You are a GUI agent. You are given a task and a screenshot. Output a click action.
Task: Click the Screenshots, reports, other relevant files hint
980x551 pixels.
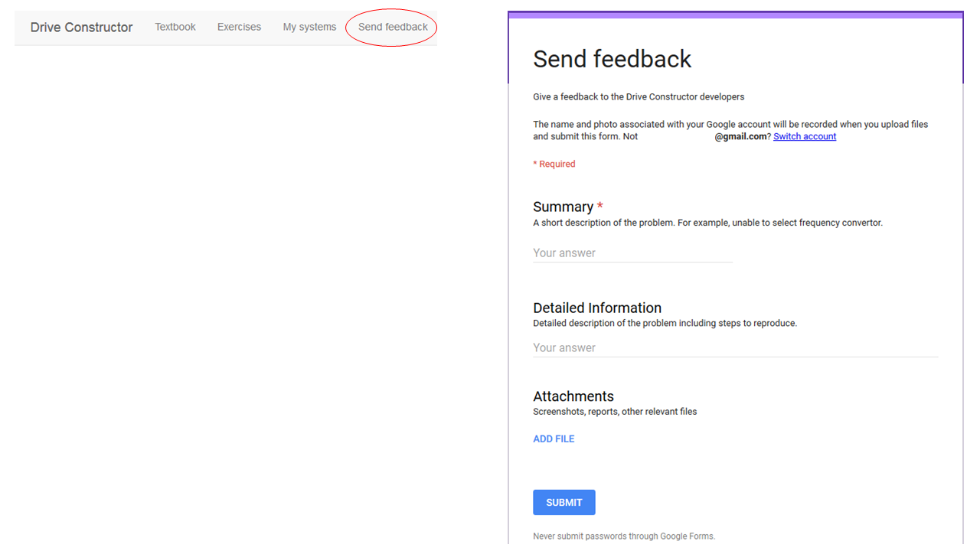(615, 412)
